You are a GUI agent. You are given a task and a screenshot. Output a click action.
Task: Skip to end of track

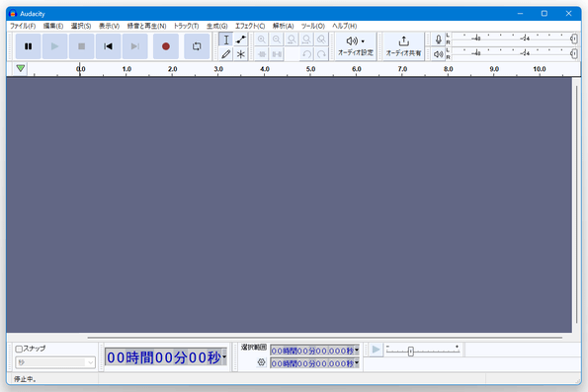tap(135, 46)
